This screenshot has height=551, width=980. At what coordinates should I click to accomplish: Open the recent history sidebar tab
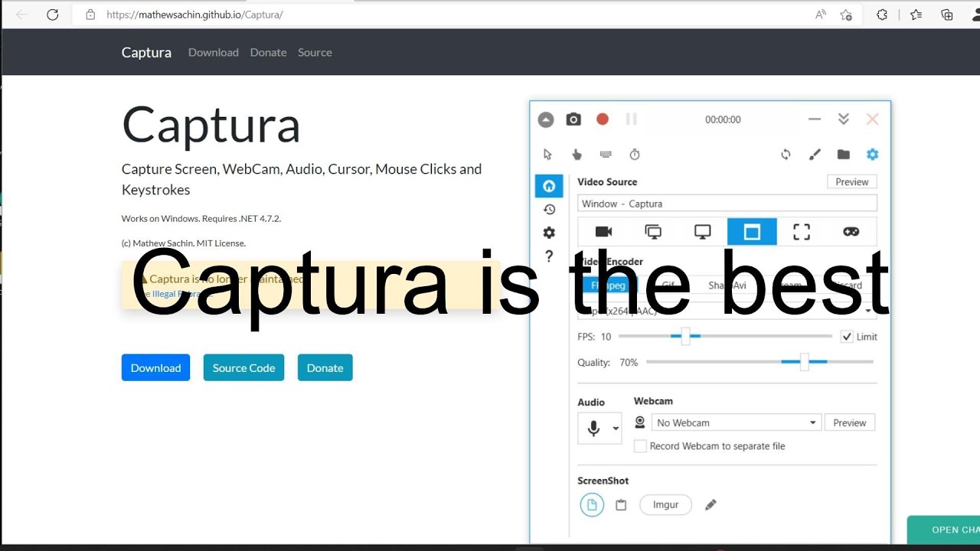click(549, 210)
